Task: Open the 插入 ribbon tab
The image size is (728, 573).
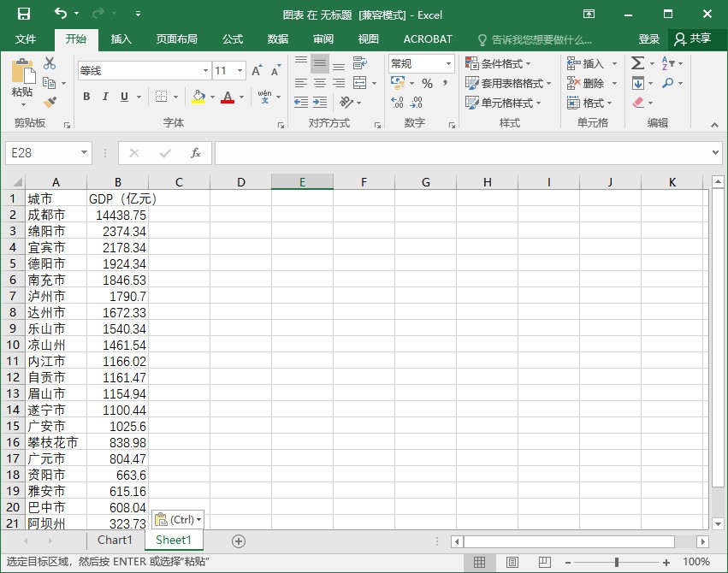Action: [121, 39]
